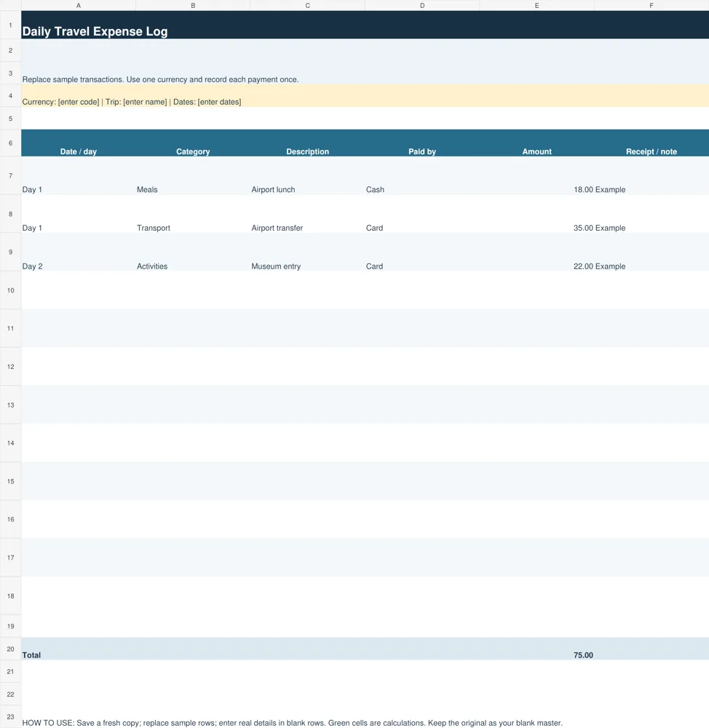Select row 1 header
The height and width of the screenshot is (728, 709).
[11, 25]
